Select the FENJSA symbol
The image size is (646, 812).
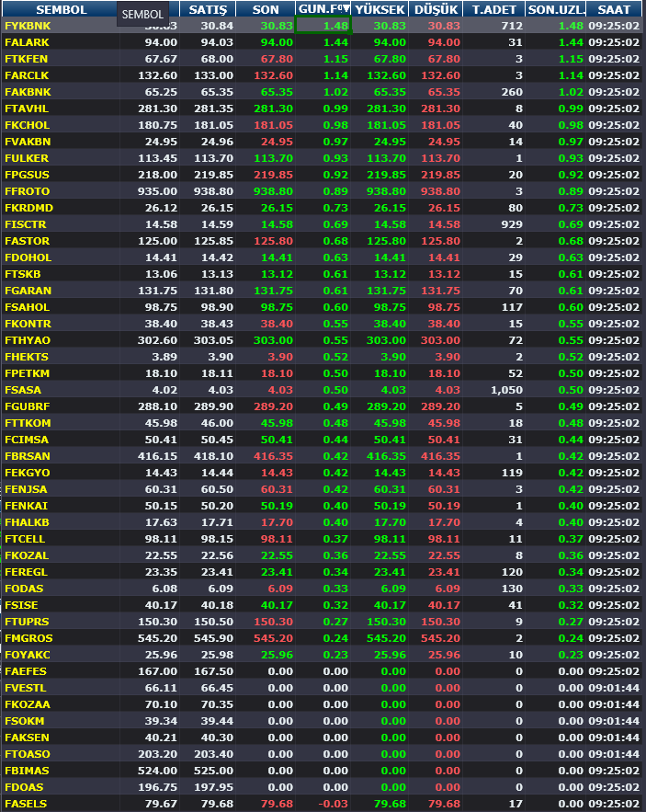[26, 489]
